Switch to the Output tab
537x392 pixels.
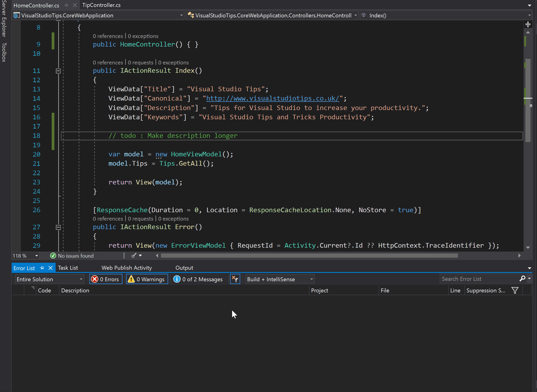coord(184,267)
